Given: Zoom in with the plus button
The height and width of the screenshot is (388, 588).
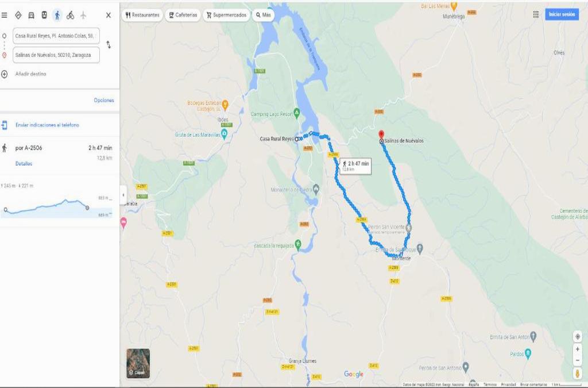Looking at the screenshot, I should [578, 349].
